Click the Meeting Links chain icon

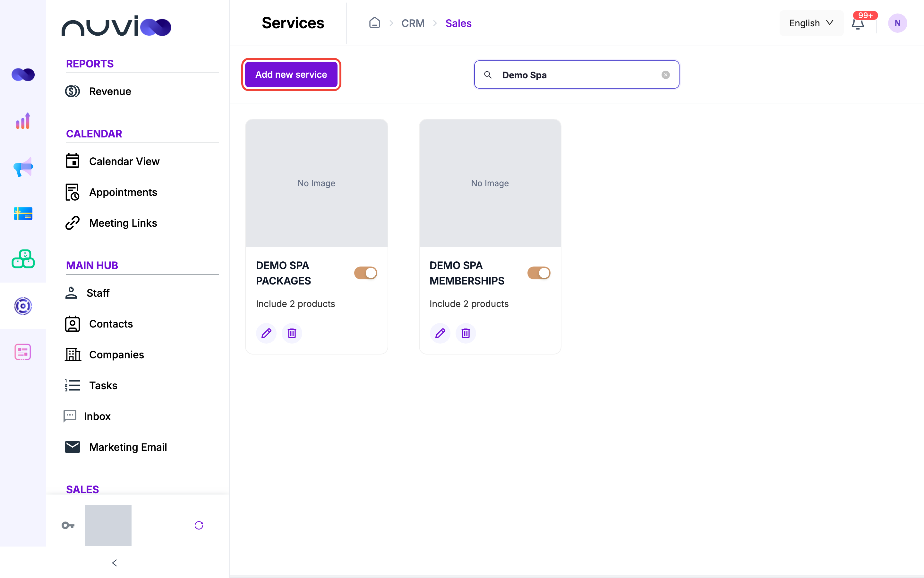point(72,223)
